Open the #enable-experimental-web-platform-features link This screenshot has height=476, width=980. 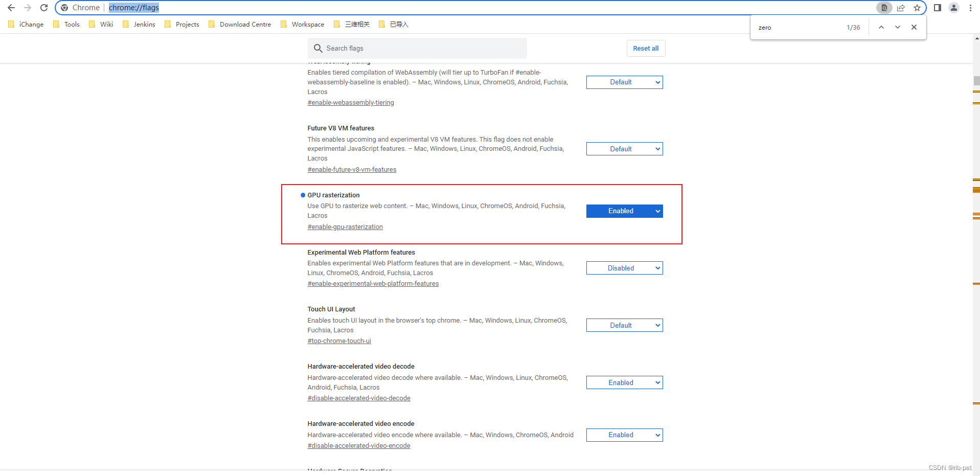373,283
